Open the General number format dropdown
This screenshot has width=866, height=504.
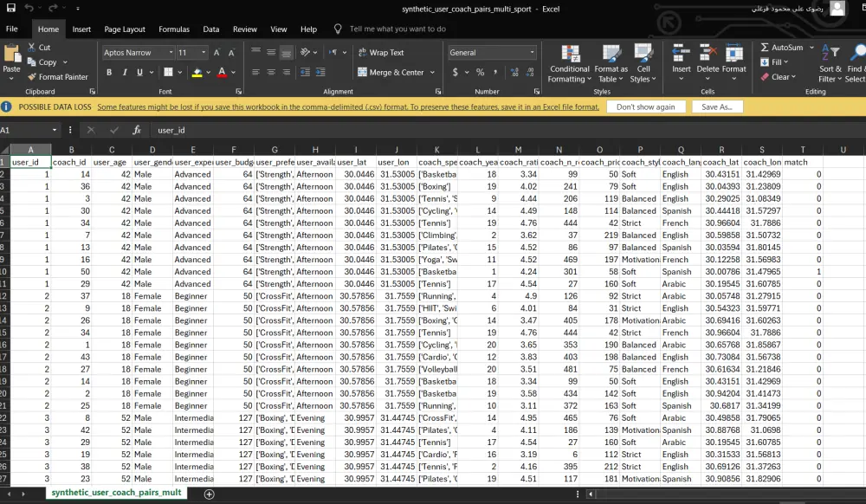(532, 53)
